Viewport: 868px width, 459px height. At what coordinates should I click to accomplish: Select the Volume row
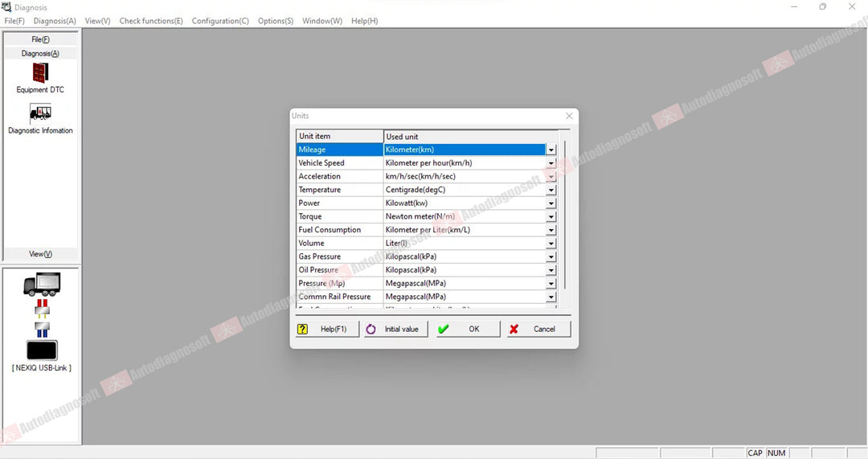pos(426,244)
